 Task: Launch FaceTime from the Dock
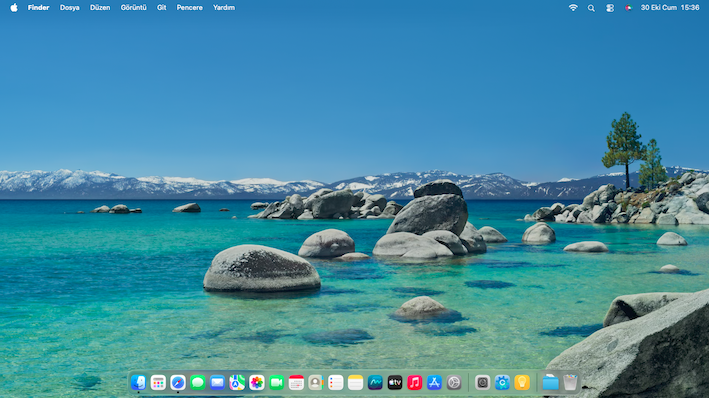click(x=276, y=383)
